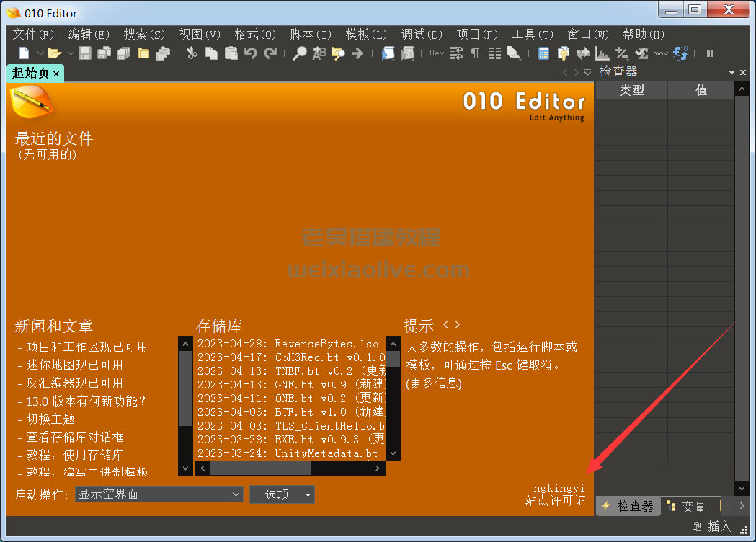Click the Run Script icon
Screen dimensions: 756x542
tap(388, 53)
